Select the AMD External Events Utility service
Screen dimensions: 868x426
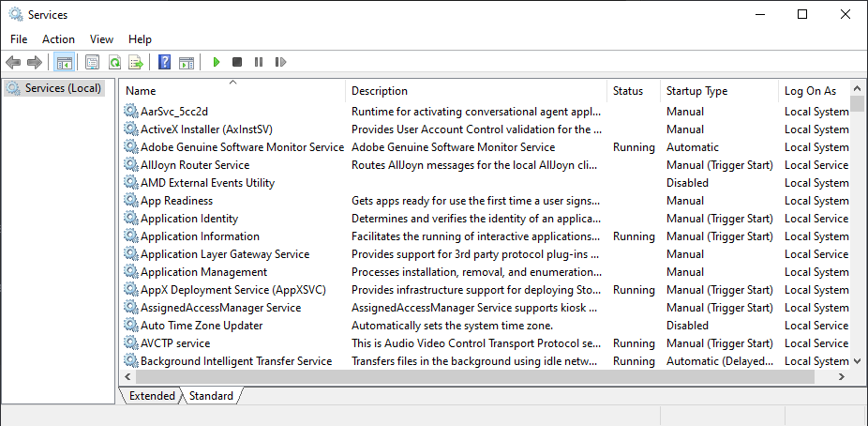[207, 183]
